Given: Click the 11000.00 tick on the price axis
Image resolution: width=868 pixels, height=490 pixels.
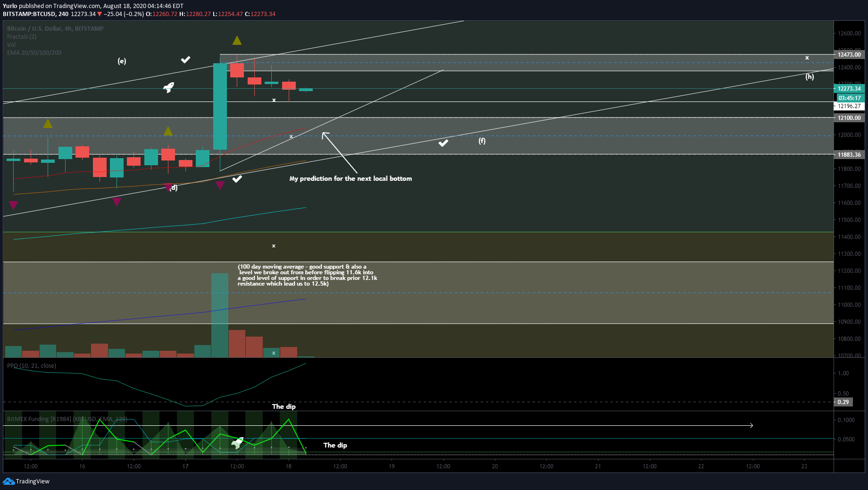Looking at the screenshot, I should tap(849, 304).
